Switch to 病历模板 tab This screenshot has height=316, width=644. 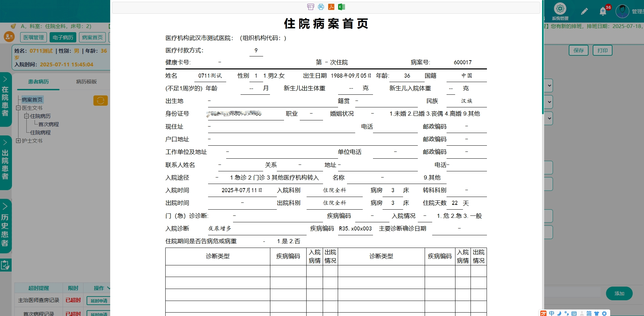click(86, 82)
